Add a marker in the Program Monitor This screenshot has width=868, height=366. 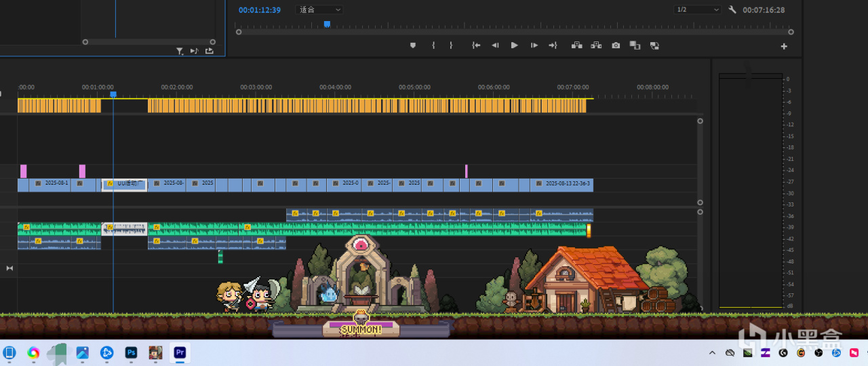412,45
